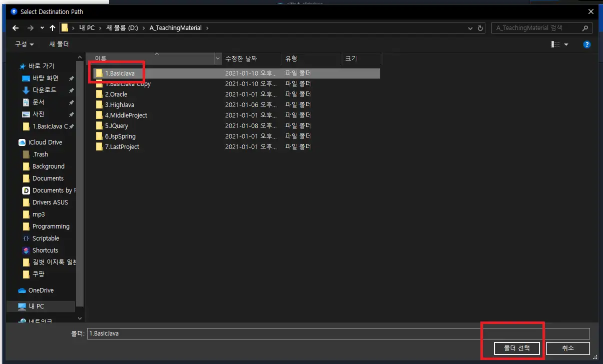Go forward with the forward arrow
The image size is (603, 364).
coord(31,28)
